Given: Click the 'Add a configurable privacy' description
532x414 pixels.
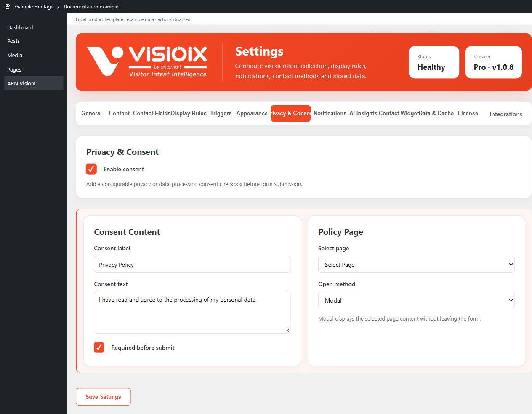Looking at the screenshot, I should point(194,184).
